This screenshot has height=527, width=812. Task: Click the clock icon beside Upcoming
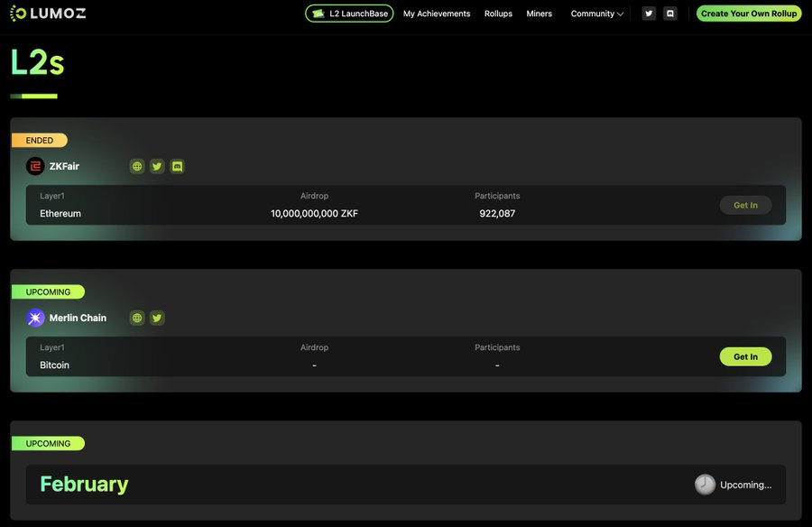[705, 485]
